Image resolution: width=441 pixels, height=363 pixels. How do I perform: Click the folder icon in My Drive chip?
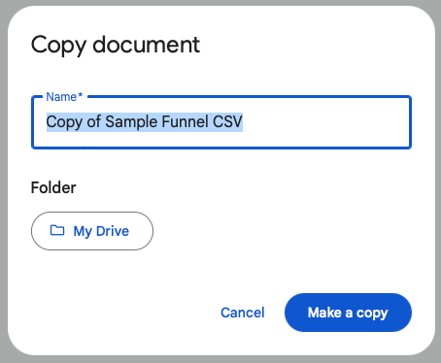[x=57, y=230]
